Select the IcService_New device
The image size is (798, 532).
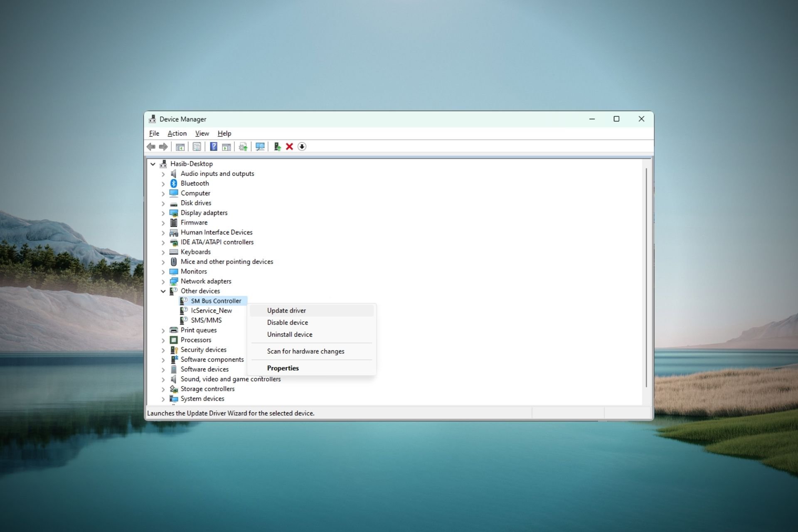[x=211, y=310]
